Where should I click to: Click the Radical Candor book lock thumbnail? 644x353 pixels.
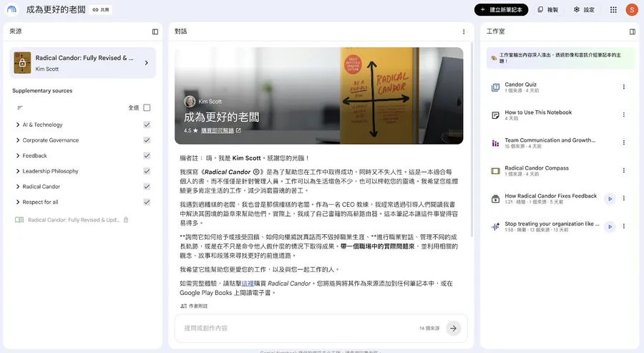tap(22, 63)
